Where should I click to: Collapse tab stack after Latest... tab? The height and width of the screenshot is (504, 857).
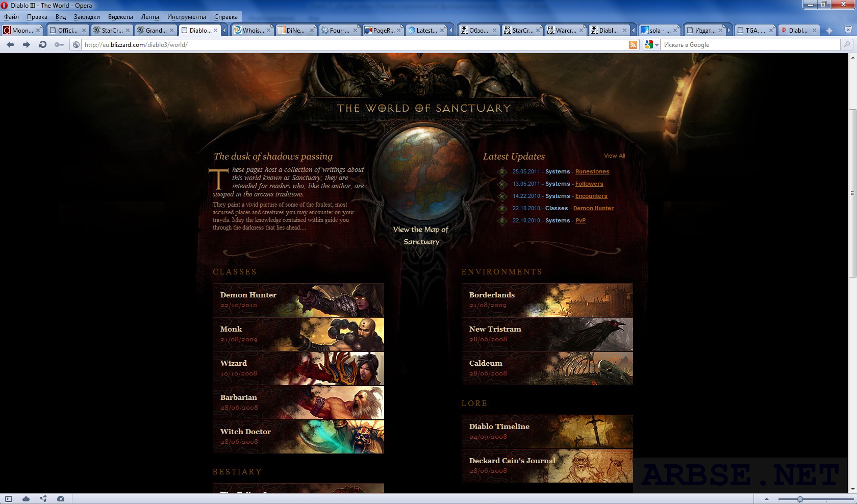[x=451, y=31]
